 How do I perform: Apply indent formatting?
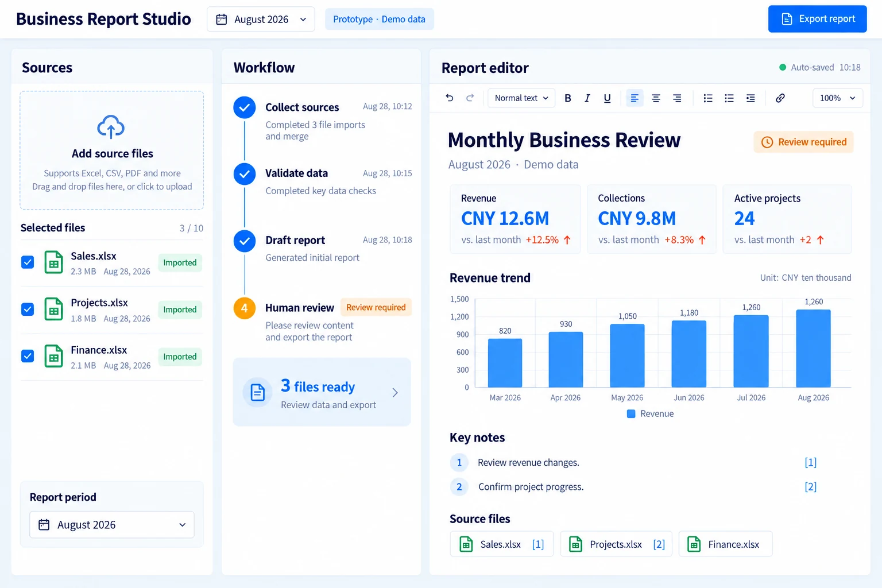click(751, 98)
